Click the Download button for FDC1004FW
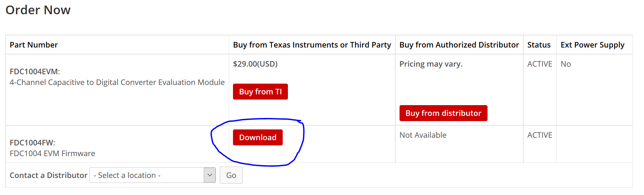 coord(258,137)
